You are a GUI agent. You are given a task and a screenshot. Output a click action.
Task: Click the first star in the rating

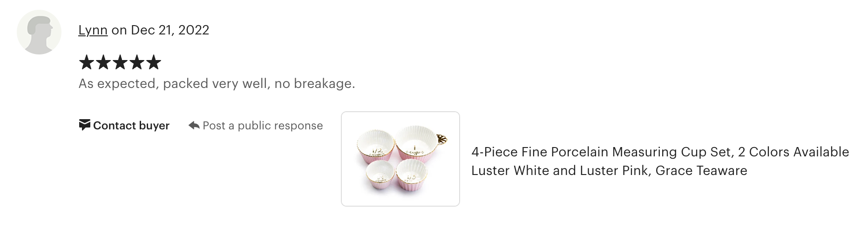tap(86, 62)
